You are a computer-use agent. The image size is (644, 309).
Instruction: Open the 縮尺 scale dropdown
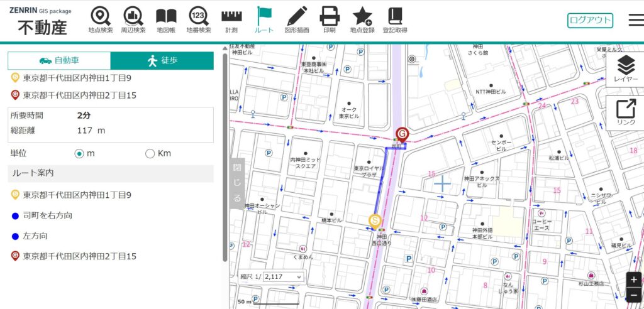[283, 276]
